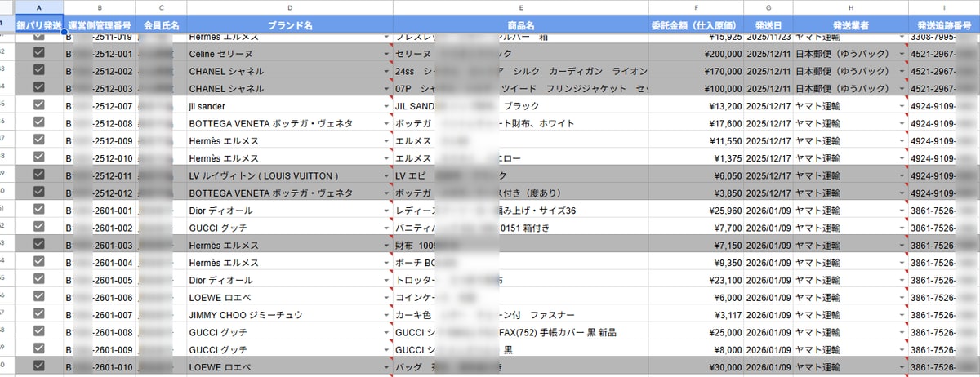Select column G letter header
Screen dimensions: 980x377
pos(768,7)
